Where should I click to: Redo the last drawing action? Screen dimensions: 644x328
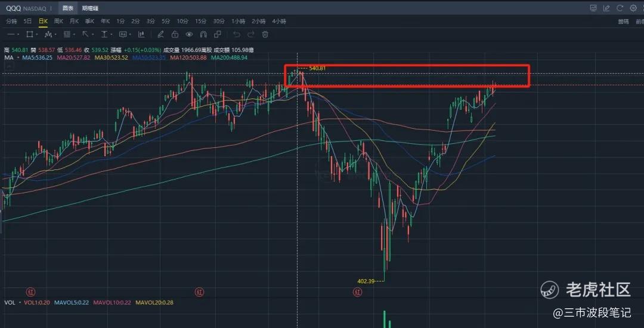(x=250, y=35)
